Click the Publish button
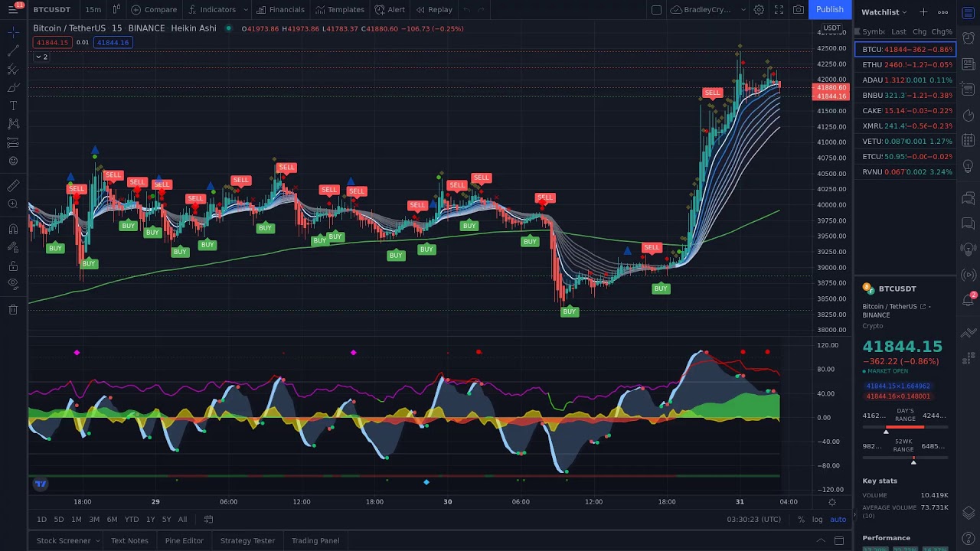The height and width of the screenshot is (551, 980). 830,9
